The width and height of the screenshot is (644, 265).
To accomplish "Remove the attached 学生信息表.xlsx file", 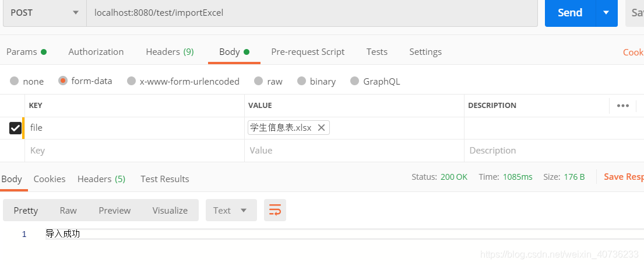I will (321, 128).
